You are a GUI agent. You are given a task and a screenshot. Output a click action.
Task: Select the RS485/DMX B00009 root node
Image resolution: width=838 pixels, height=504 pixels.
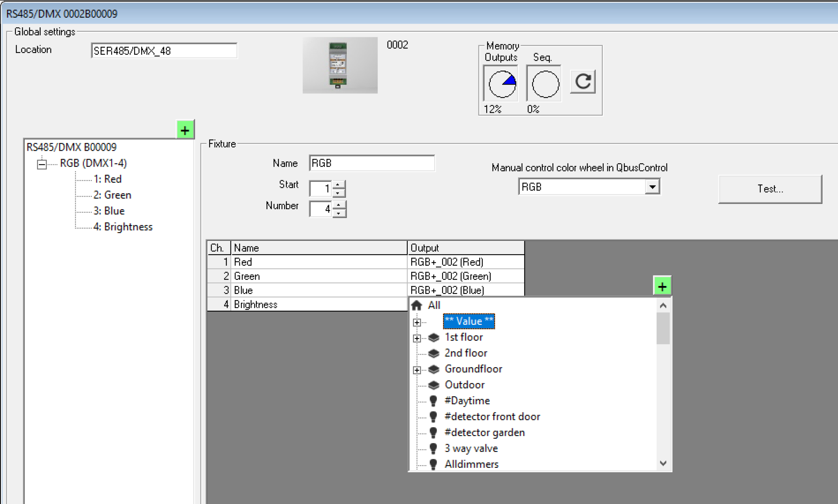72,147
